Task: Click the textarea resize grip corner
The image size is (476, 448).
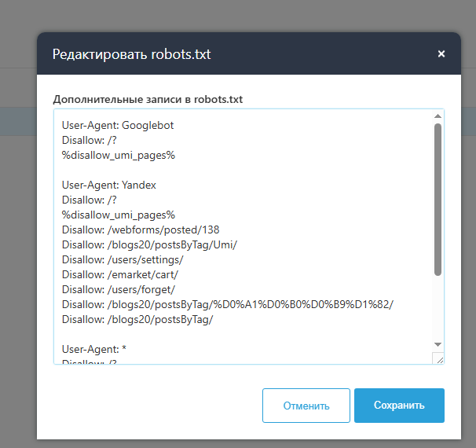Action: click(438, 358)
